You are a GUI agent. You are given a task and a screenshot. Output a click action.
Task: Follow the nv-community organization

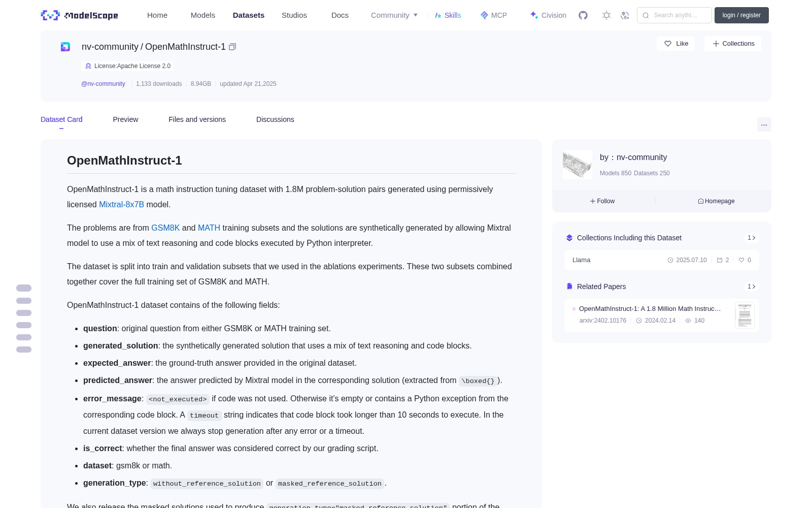(602, 201)
